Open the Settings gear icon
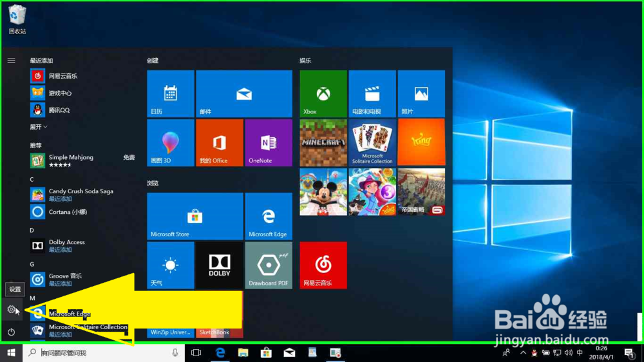Image resolution: width=644 pixels, height=362 pixels. click(x=11, y=309)
